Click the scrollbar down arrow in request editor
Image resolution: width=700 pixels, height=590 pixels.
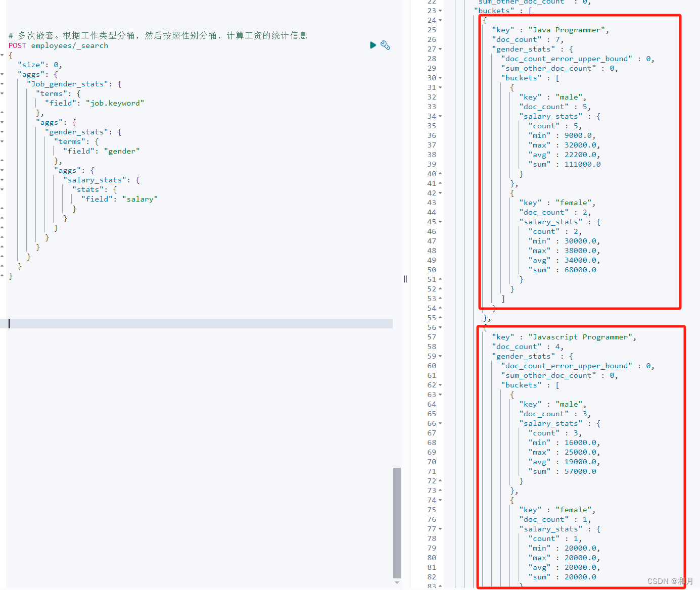click(397, 582)
